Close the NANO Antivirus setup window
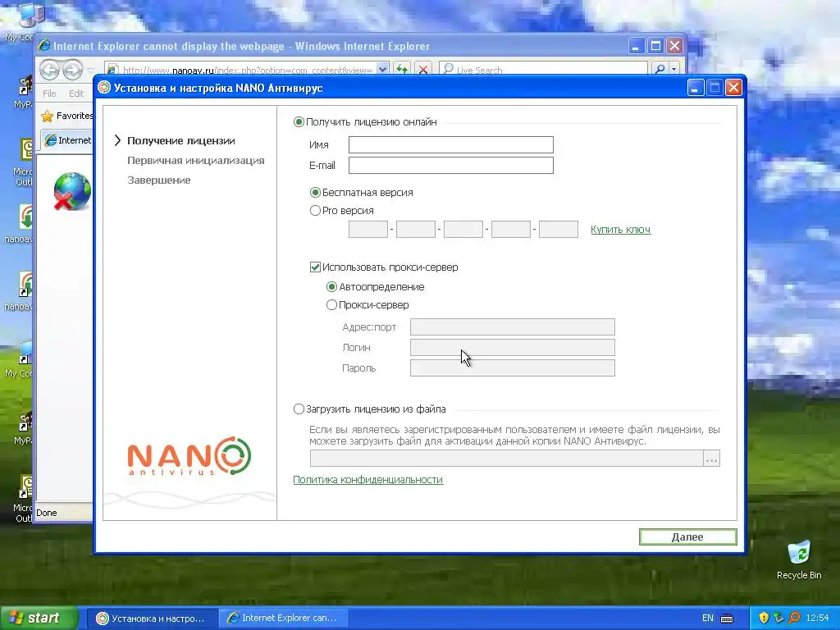The height and width of the screenshot is (630, 840). (x=733, y=87)
